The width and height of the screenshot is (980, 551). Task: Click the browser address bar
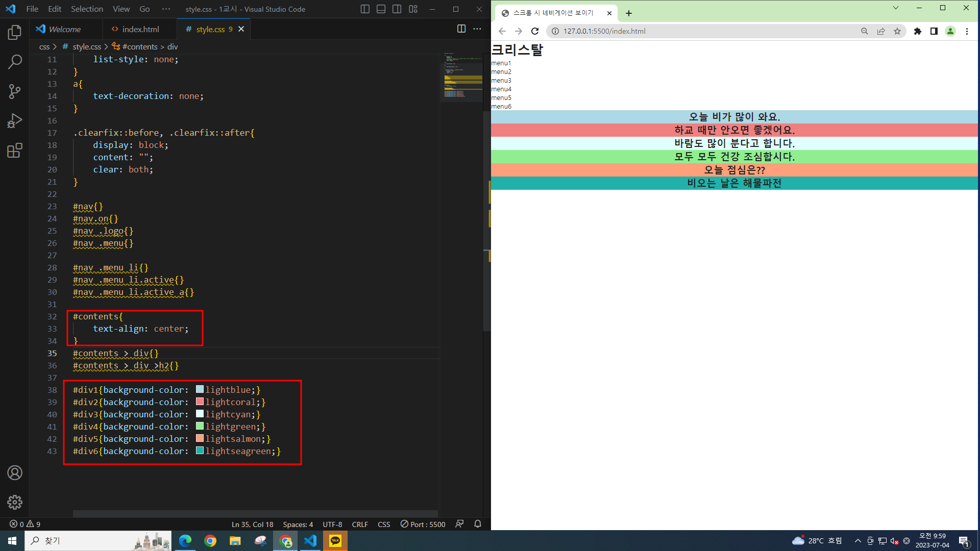[x=704, y=31]
